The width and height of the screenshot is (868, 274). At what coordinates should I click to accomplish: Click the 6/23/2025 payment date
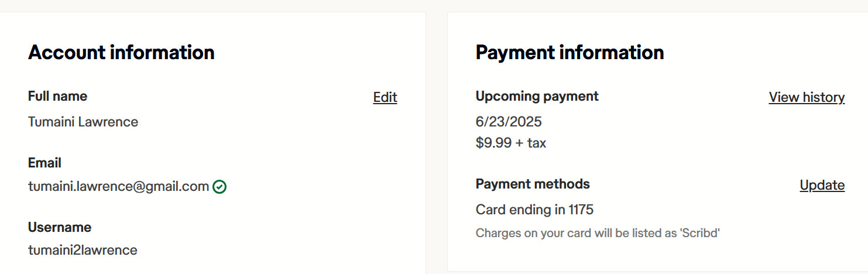point(509,122)
